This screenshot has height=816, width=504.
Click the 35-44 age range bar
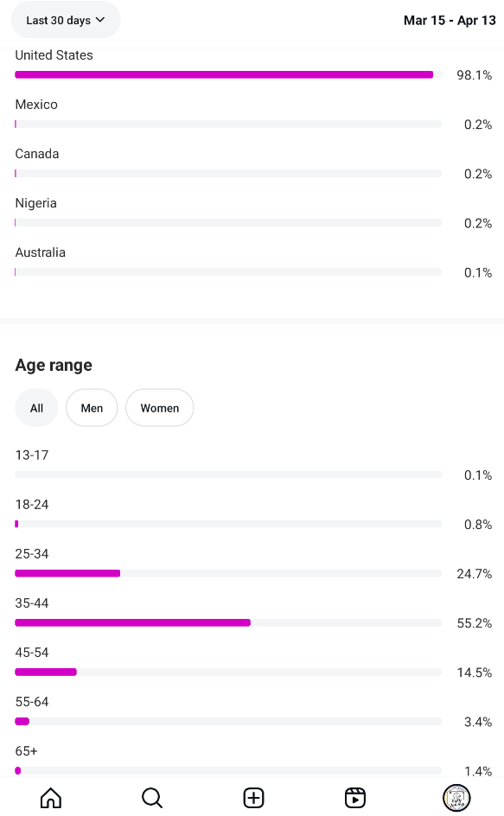228,622
